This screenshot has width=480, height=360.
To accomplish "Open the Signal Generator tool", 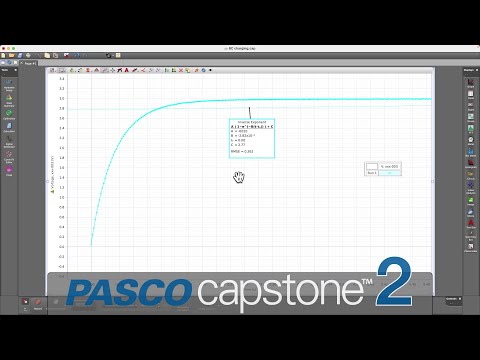I will point(9,142).
